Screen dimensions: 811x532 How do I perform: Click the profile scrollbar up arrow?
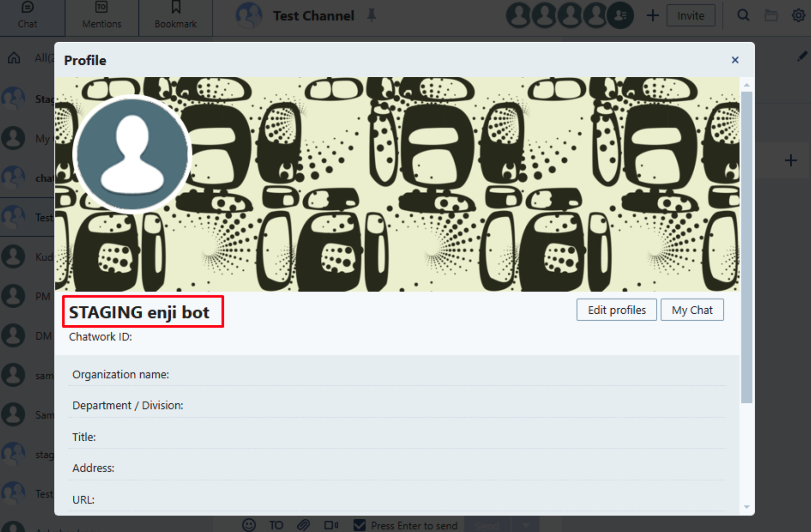(x=746, y=85)
